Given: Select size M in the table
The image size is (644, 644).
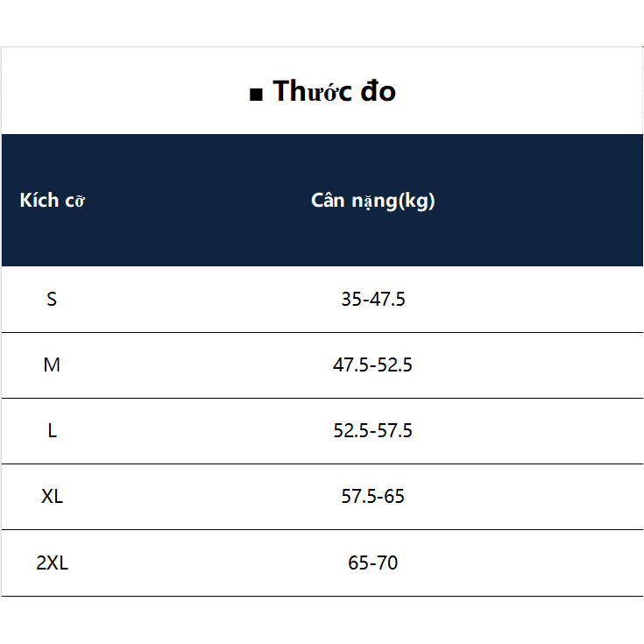Looking at the screenshot, I should tap(52, 365).
